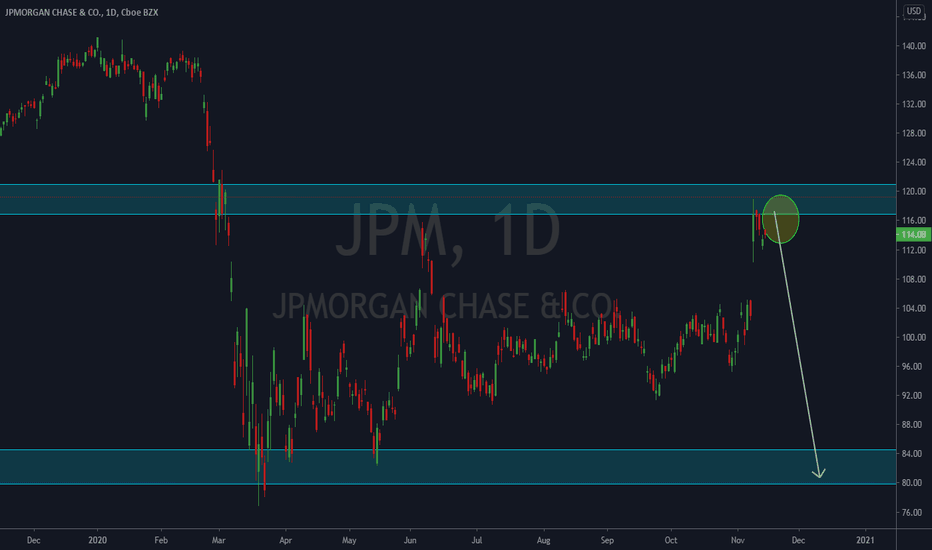Image resolution: width=932 pixels, height=550 pixels.
Task: Click the 128.00 price axis label
Action: [x=914, y=133]
